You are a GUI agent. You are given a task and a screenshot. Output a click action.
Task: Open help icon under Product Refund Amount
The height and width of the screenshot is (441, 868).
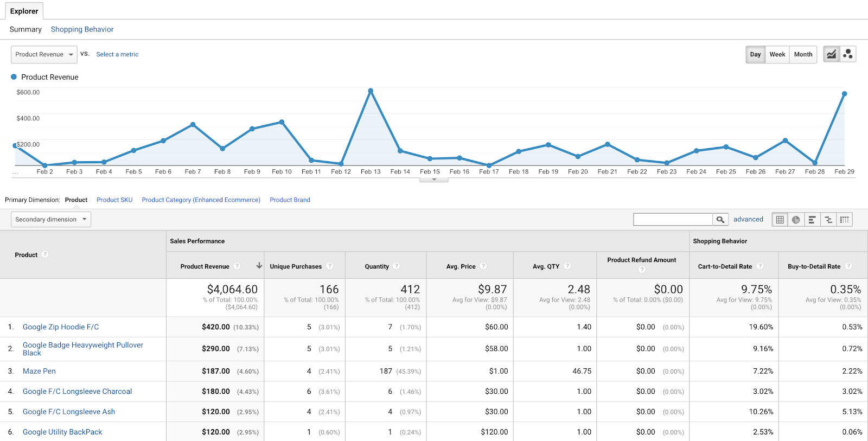(642, 270)
